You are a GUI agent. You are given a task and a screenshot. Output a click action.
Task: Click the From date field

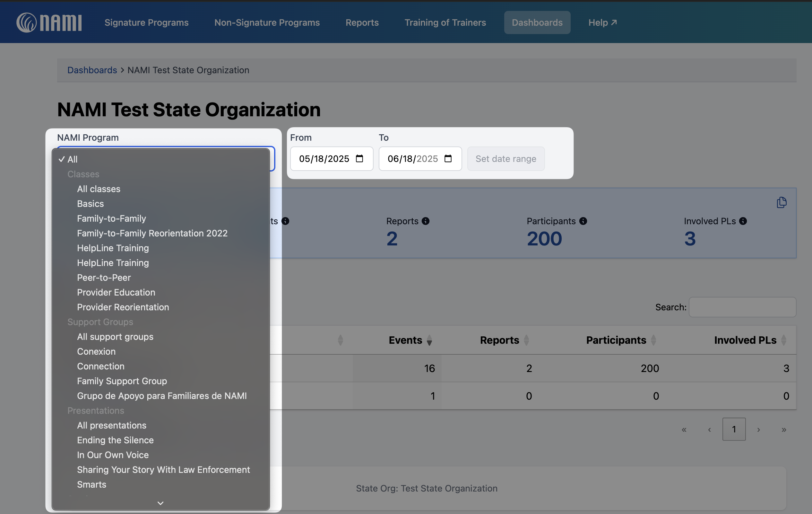point(332,159)
